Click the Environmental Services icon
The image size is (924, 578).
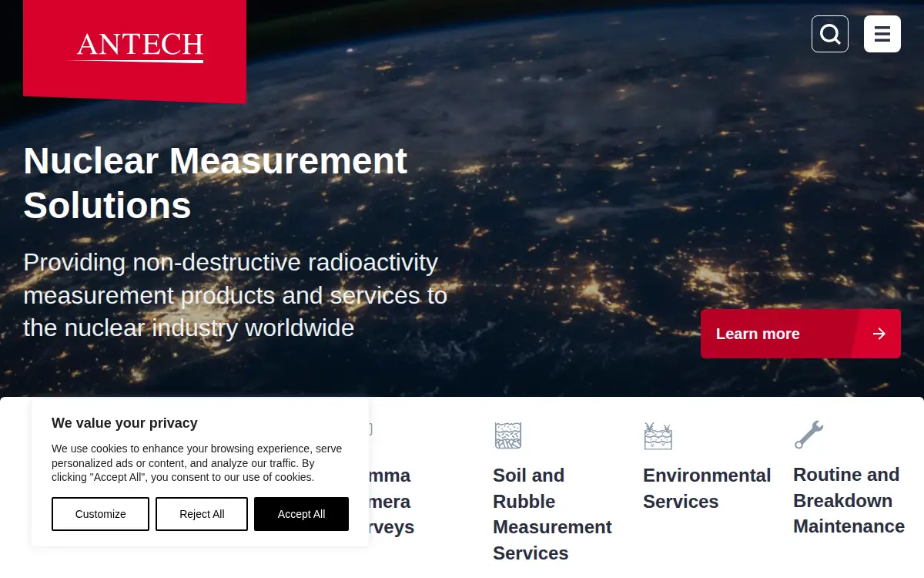[x=658, y=435]
